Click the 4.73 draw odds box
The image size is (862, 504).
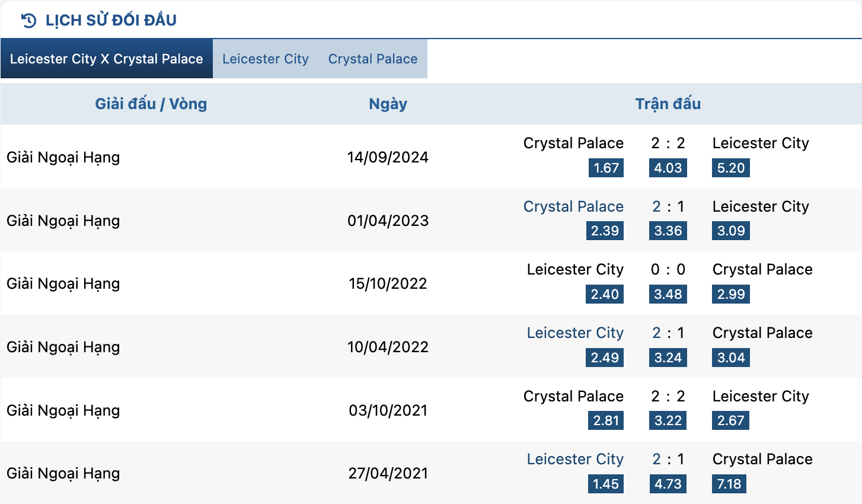tap(668, 484)
